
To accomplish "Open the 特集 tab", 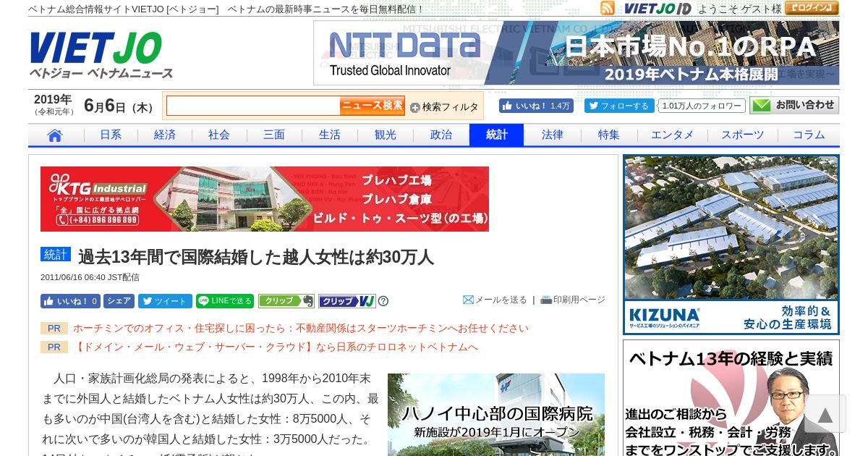I will click(609, 135).
